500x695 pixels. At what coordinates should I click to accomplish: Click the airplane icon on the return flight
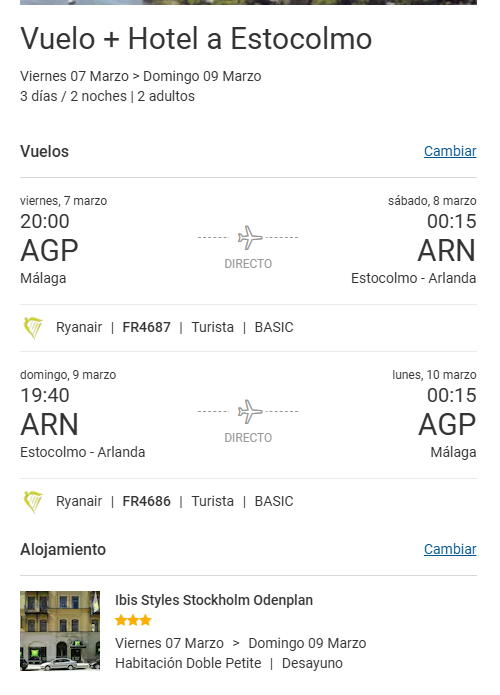point(250,412)
